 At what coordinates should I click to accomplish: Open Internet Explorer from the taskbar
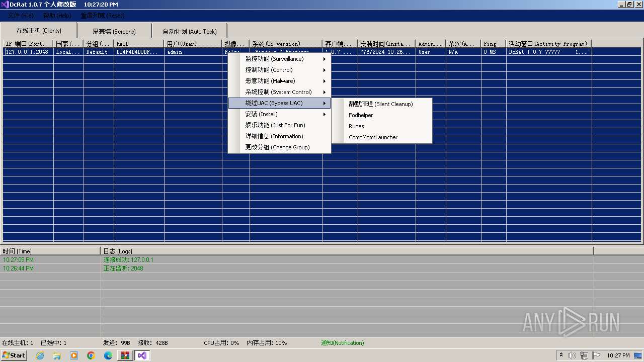pos(40,355)
